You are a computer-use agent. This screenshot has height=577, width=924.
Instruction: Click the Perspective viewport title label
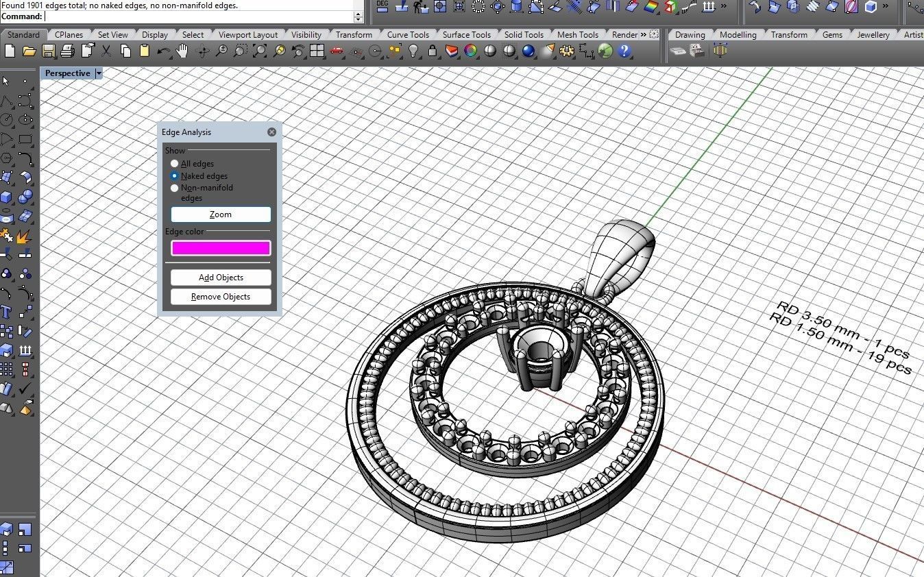point(67,73)
